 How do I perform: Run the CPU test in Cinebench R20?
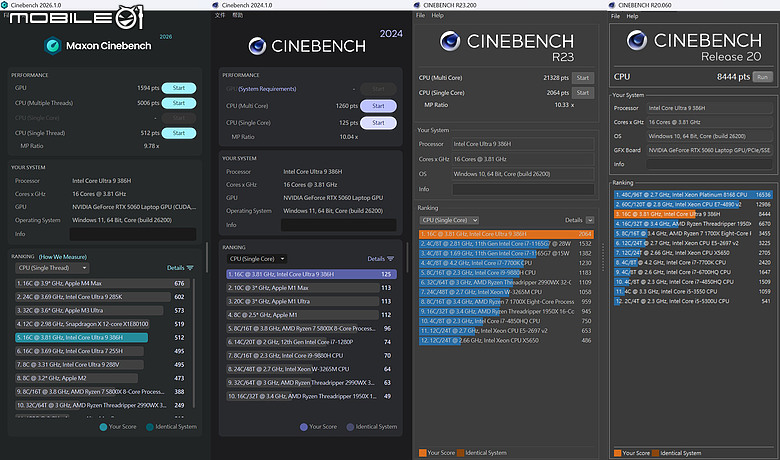[x=763, y=77]
